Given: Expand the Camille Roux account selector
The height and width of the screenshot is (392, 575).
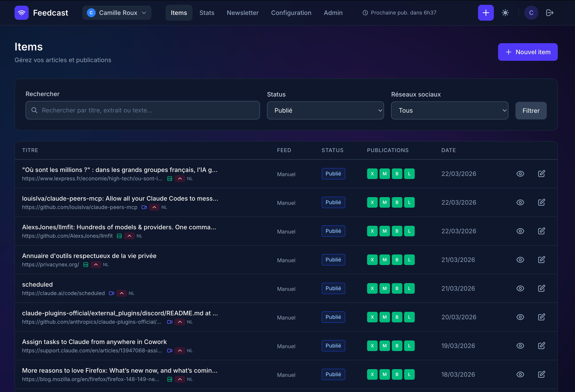Looking at the screenshot, I should tap(117, 13).
